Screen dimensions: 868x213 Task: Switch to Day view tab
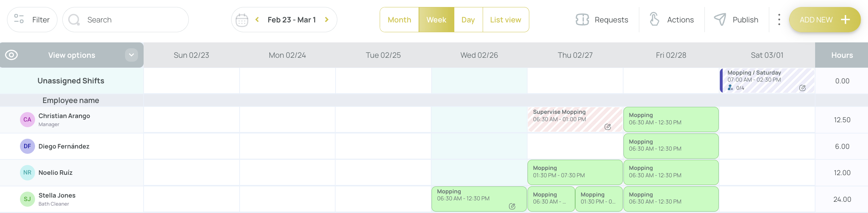[x=468, y=20]
